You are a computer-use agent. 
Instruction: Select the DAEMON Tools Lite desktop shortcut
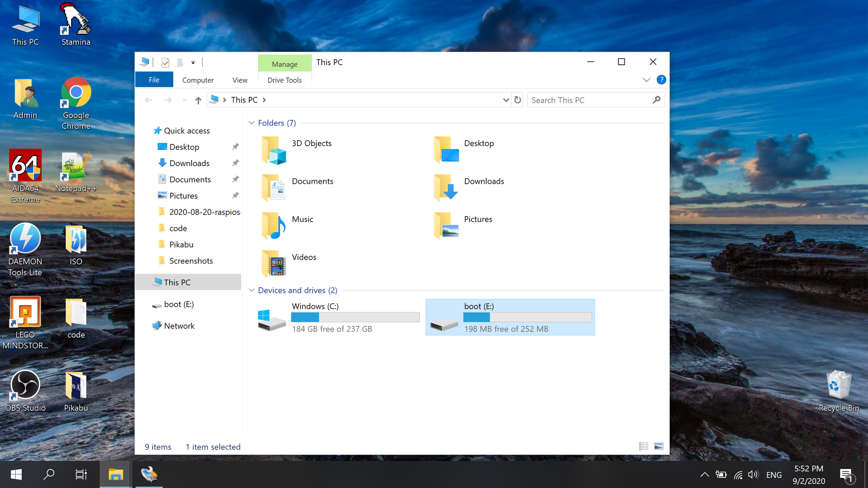pos(25,250)
